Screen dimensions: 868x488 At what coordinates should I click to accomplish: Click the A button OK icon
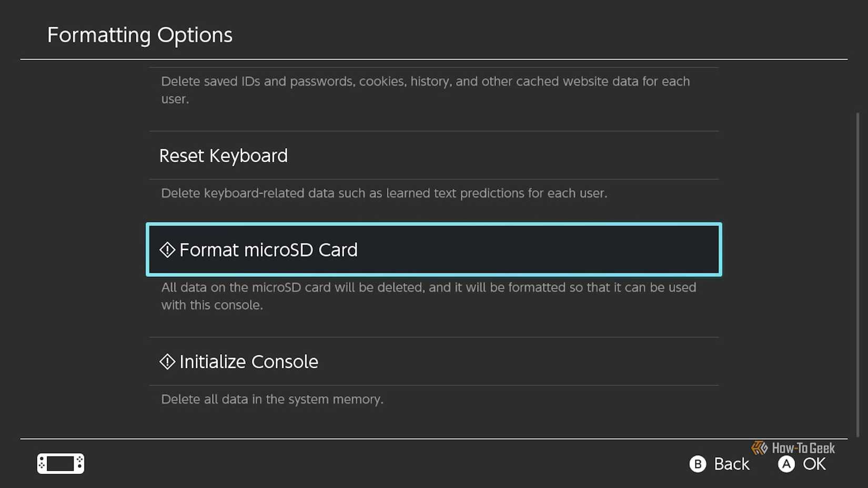[x=786, y=464]
